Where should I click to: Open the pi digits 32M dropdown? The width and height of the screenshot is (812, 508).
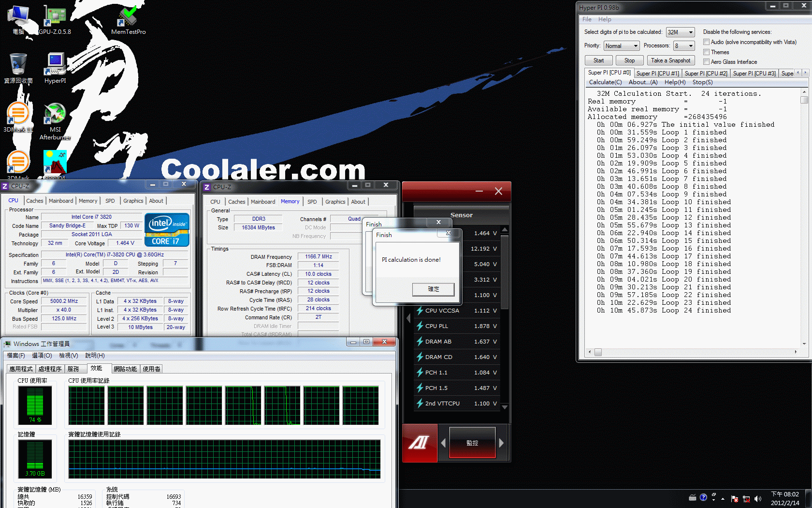(x=680, y=32)
